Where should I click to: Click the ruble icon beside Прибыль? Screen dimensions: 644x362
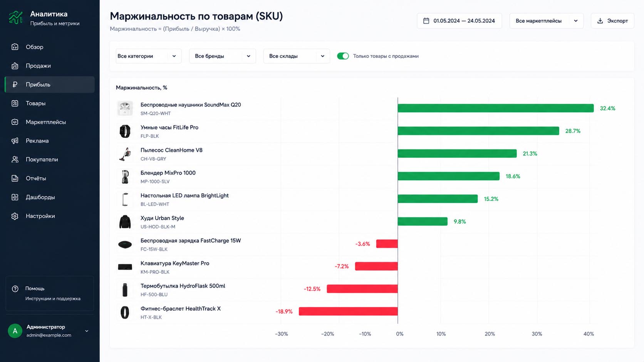(15, 85)
